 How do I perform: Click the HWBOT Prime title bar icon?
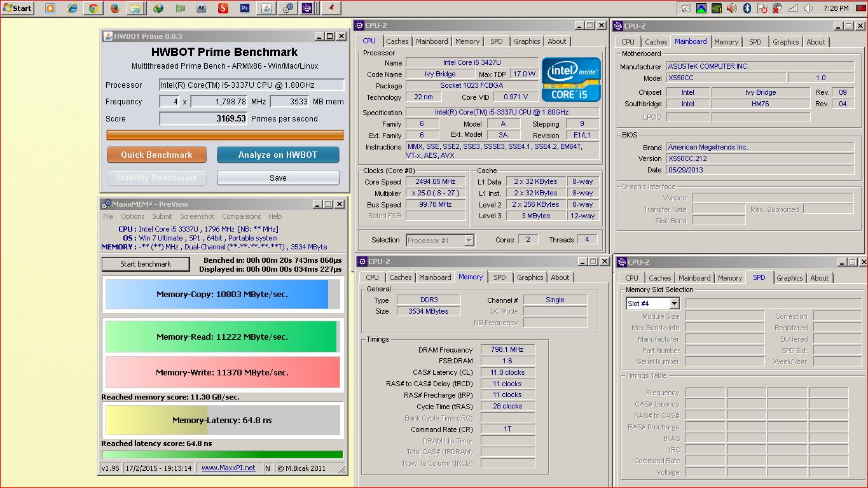pyautogui.click(x=107, y=36)
